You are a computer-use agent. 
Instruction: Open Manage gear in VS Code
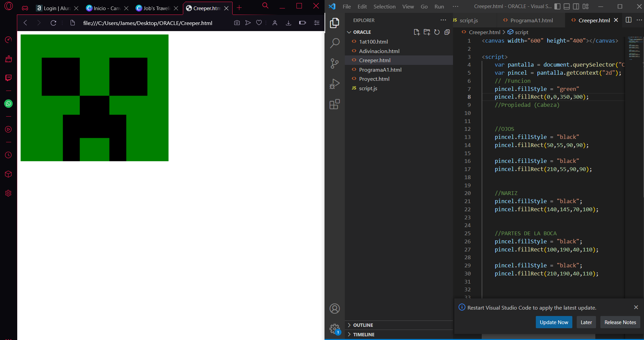[335, 329]
